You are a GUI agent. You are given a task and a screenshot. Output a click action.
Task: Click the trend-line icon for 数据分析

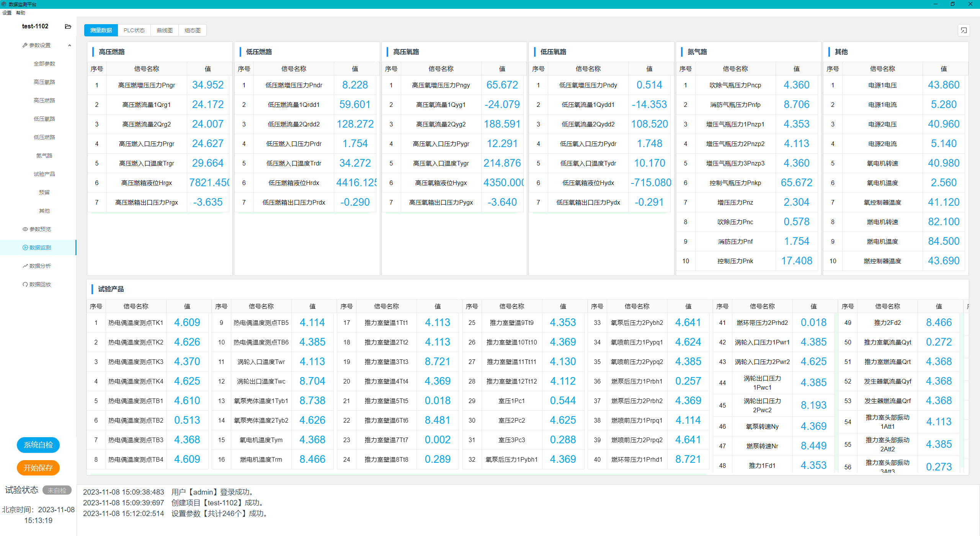[25, 266]
